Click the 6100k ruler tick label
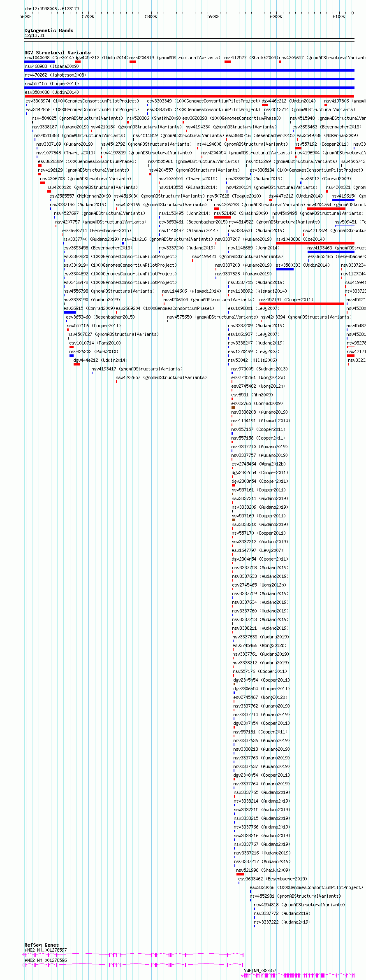Image resolution: width=366 pixels, height=980 pixels. pyautogui.click(x=339, y=16)
